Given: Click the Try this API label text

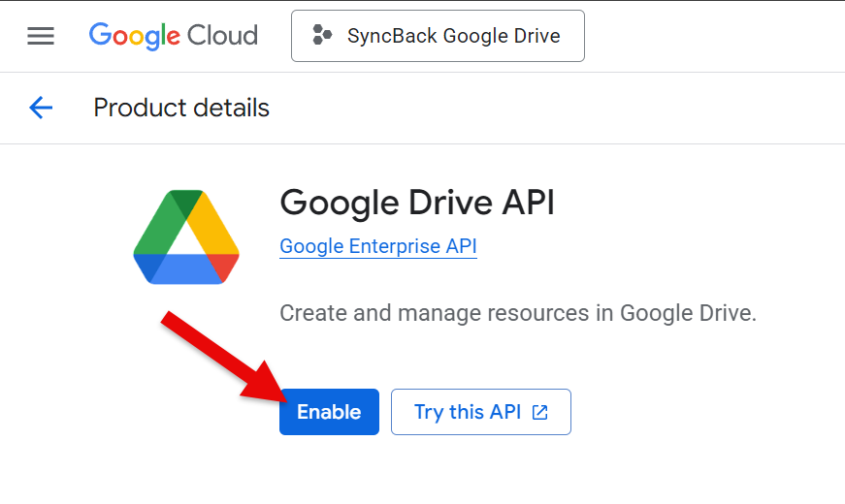Looking at the screenshot, I should coord(468,412).
